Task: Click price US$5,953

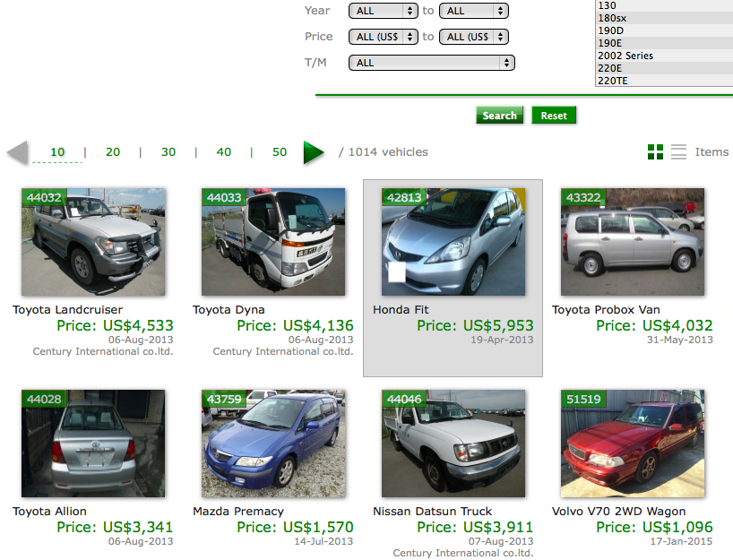Action: click(x=498, y=325)
